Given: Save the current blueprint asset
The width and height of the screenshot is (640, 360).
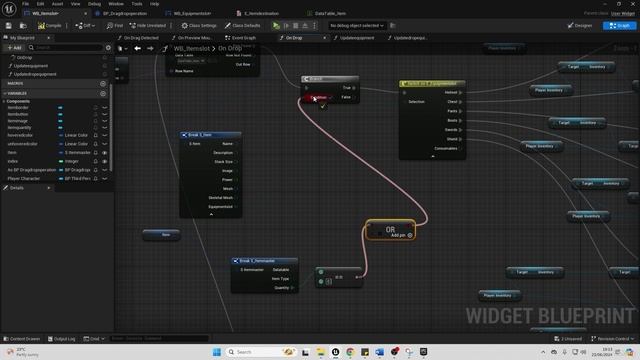Looking at the screenshot, I should click(9, 26).
